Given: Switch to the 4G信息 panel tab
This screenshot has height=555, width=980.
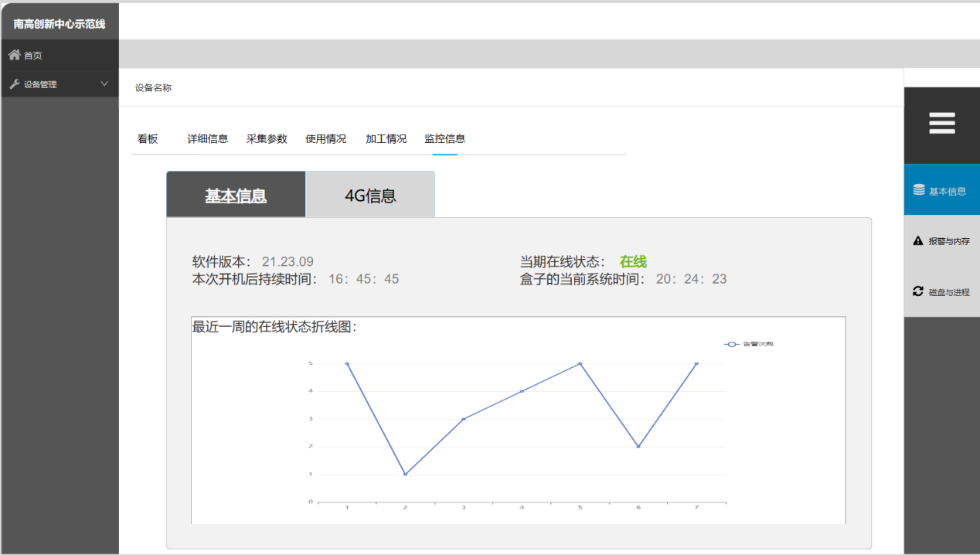Looking at the screenshot, I should 370,196.
